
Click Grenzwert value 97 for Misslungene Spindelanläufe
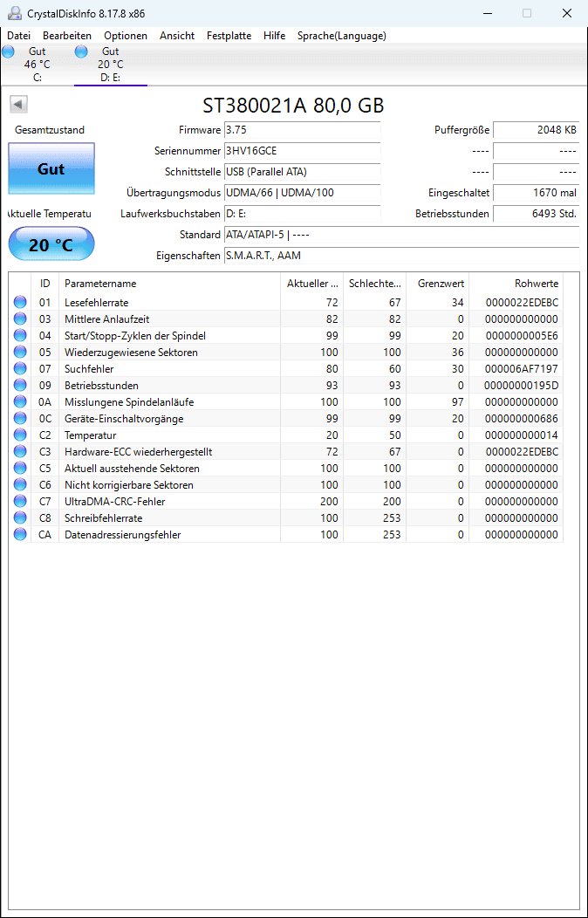(x=457, y=402)
